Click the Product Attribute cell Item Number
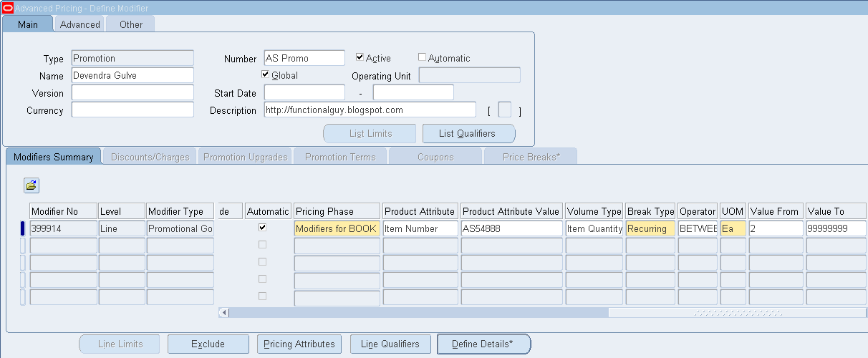Image resolution: width=868 pixels, height=358 pixels. pos(420,228)
